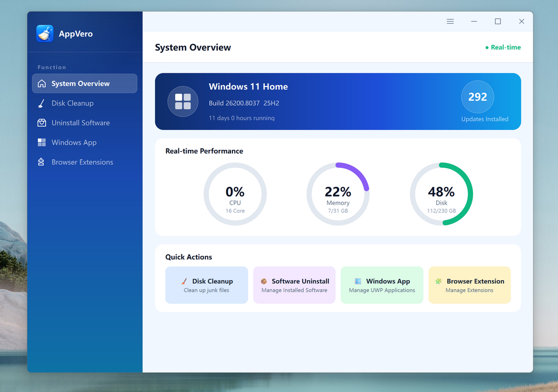Open the hamburger menu in title bar
The height and width of the screenshot is (392, 558).
[450, 22]
